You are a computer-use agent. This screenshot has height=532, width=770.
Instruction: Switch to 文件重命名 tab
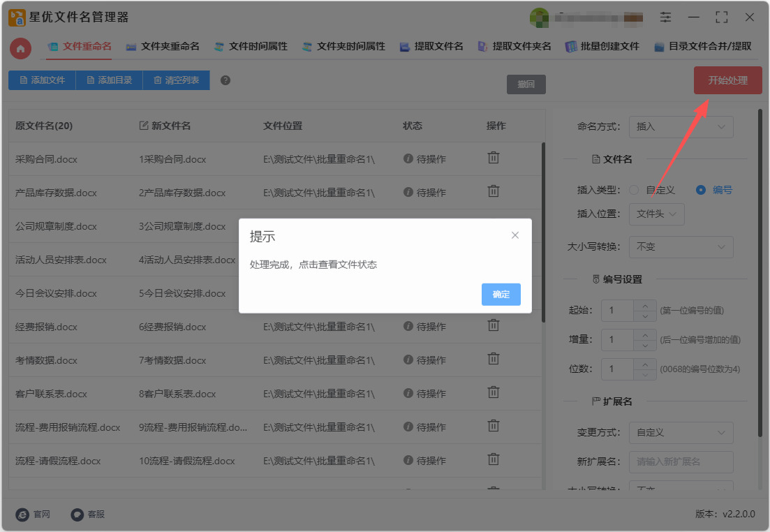(79, 47)
